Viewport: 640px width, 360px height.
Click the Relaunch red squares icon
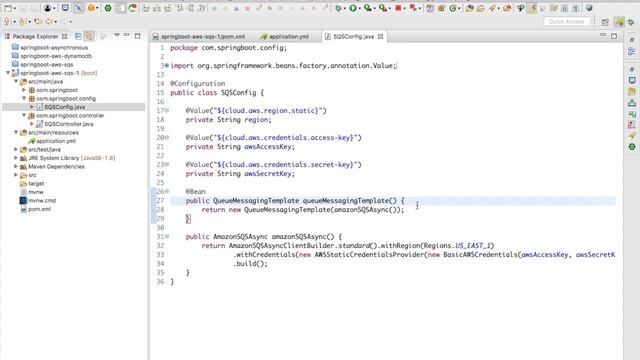coord(413,8)
